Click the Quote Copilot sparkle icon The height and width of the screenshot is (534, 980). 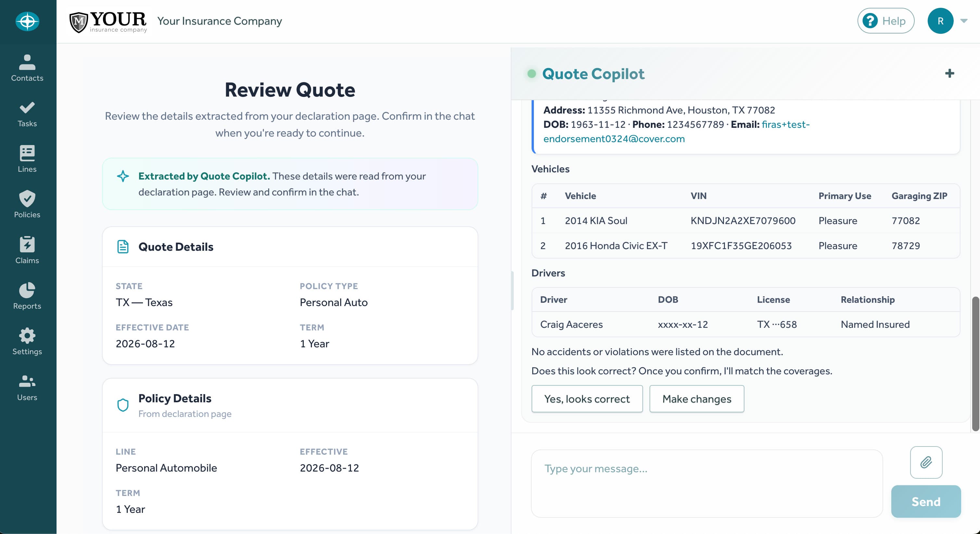[x=122, y=176]
